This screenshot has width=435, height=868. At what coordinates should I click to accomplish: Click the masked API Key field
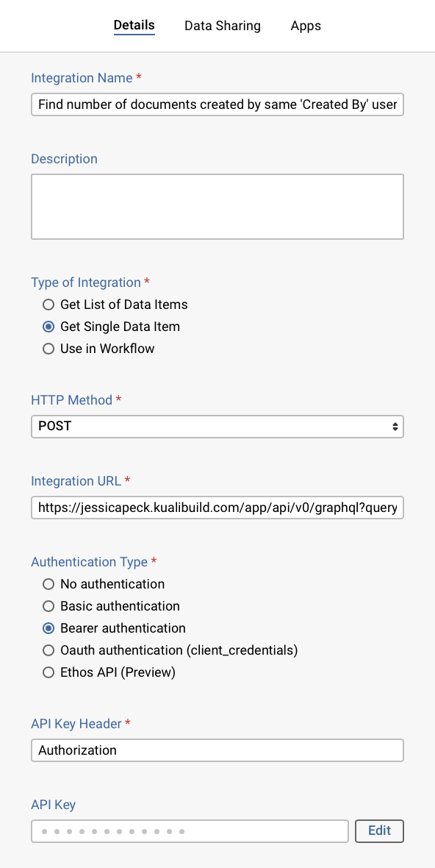pos(190,831)
